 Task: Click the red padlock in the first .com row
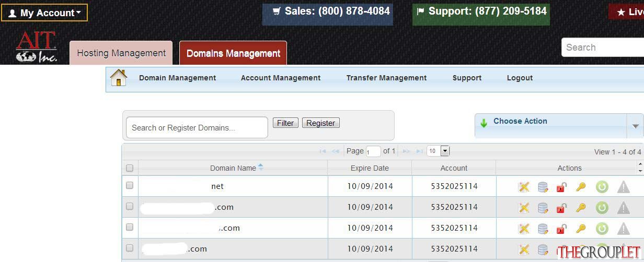pos(561,208)
